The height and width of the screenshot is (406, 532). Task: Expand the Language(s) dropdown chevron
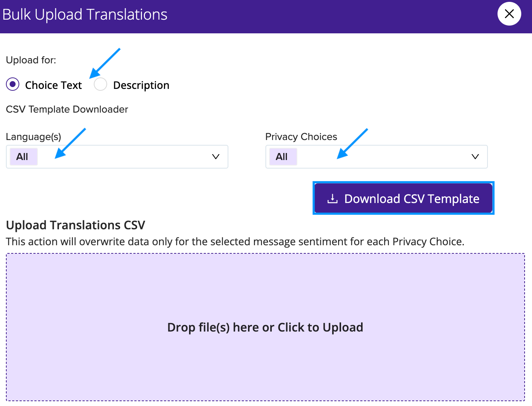click(x=215, y=157)
